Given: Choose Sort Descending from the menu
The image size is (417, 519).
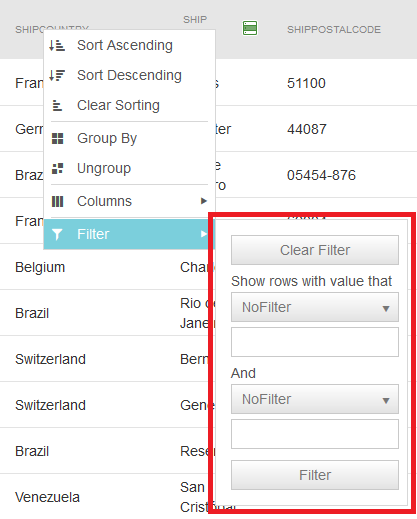Looking at the screenshot, I should [129, 75].
